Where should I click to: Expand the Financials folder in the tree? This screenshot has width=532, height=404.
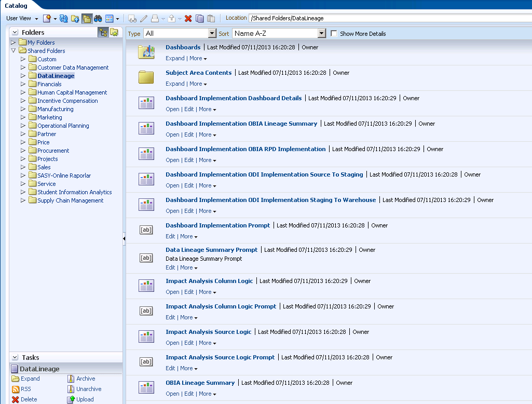click(22, 84)
